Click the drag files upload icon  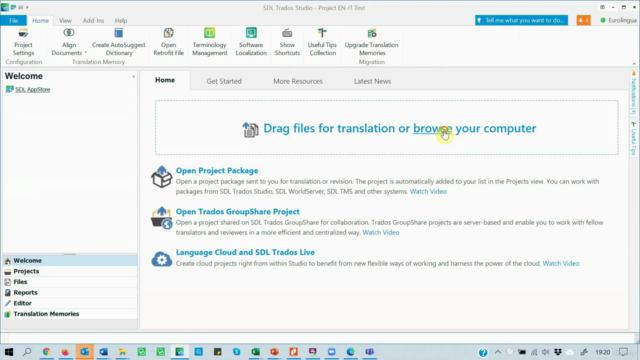point(250,129)
